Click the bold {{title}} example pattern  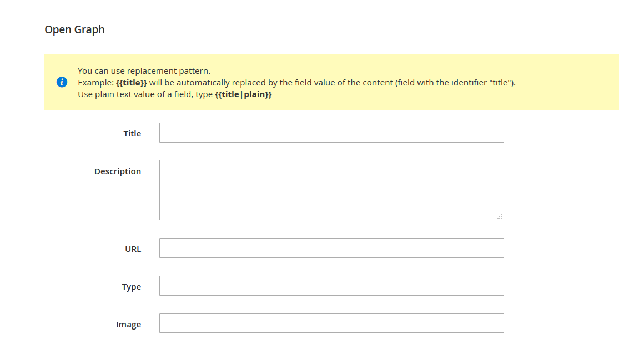[132, 83]
